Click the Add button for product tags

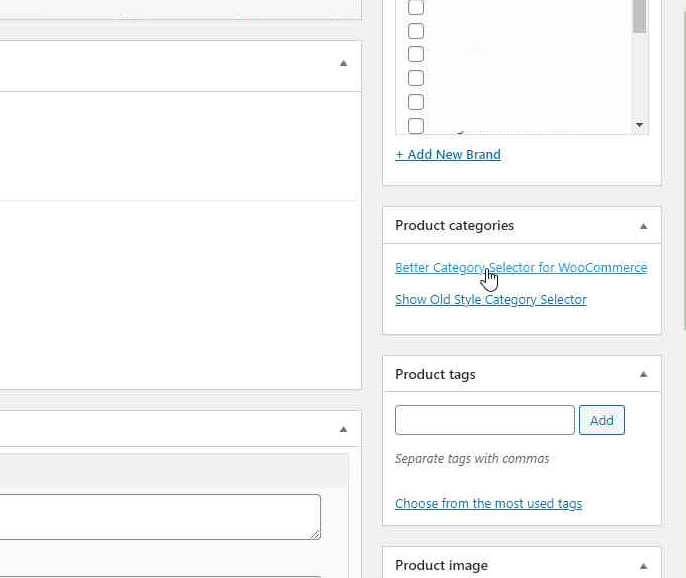point(602,420)
